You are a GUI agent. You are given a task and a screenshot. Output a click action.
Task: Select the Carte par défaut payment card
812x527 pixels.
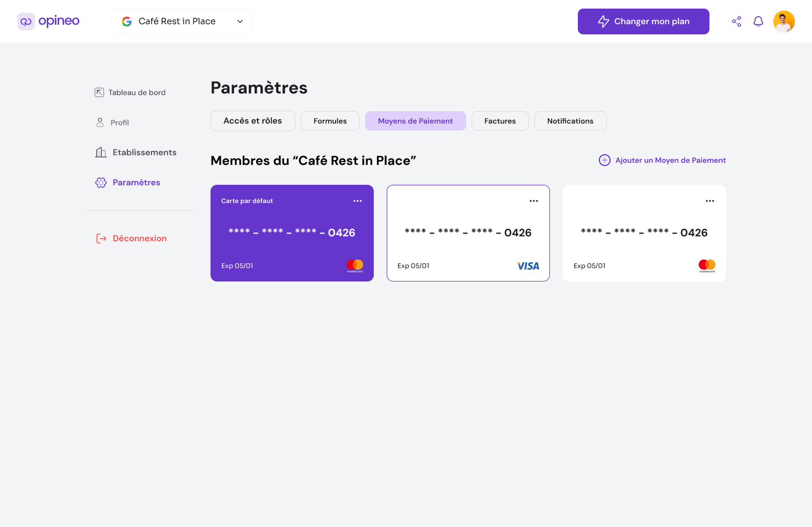pos(292,233)
